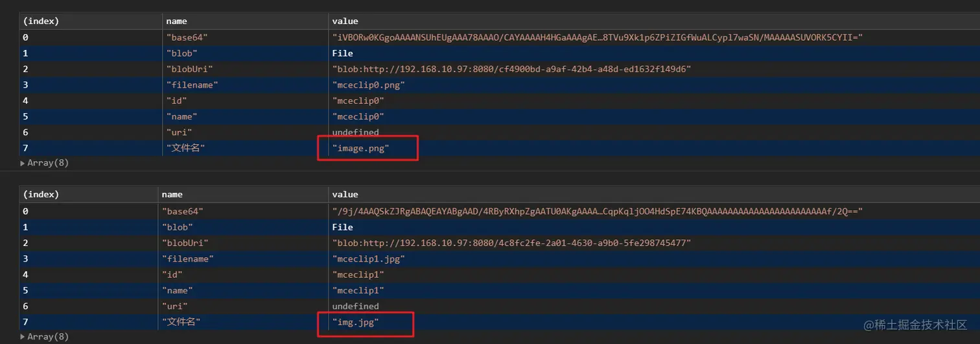Click the "blobUri" name cell in the mceclip0 table

[190, 69]
